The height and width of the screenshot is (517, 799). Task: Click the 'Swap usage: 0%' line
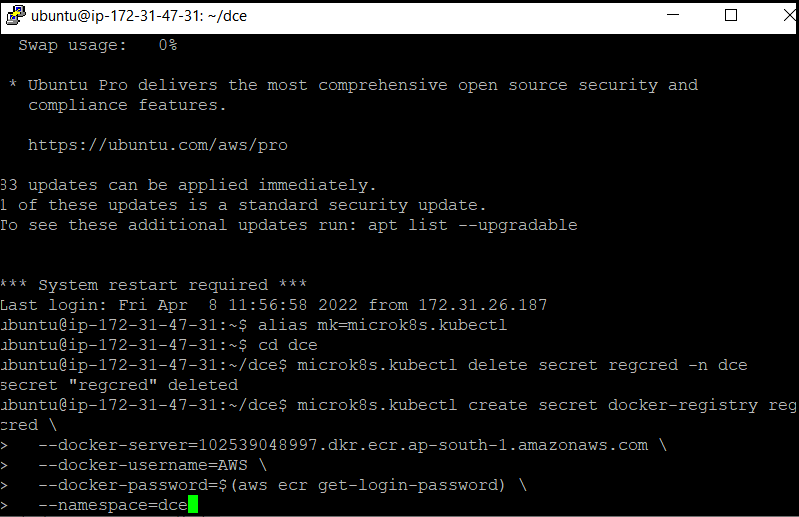coord(97,45)
